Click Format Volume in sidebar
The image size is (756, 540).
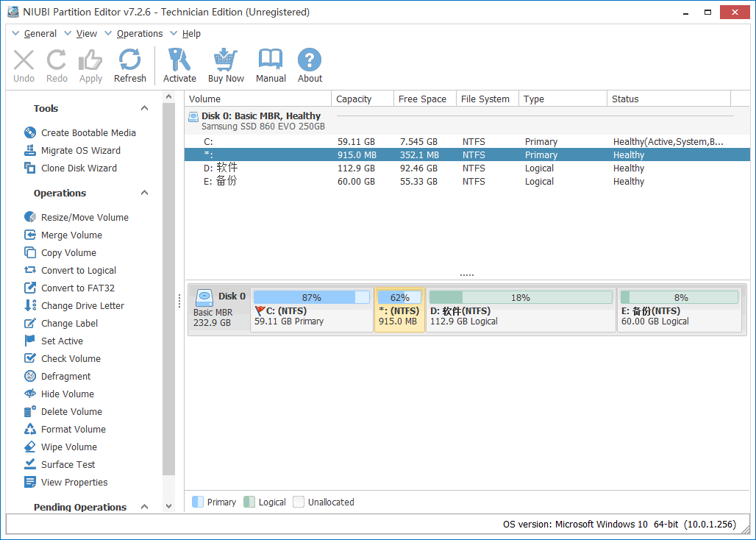(x=73, y=430)
